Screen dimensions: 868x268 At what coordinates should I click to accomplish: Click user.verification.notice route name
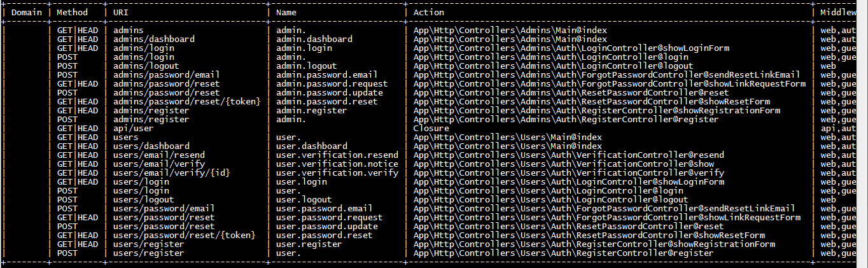[x=337, y=164]
